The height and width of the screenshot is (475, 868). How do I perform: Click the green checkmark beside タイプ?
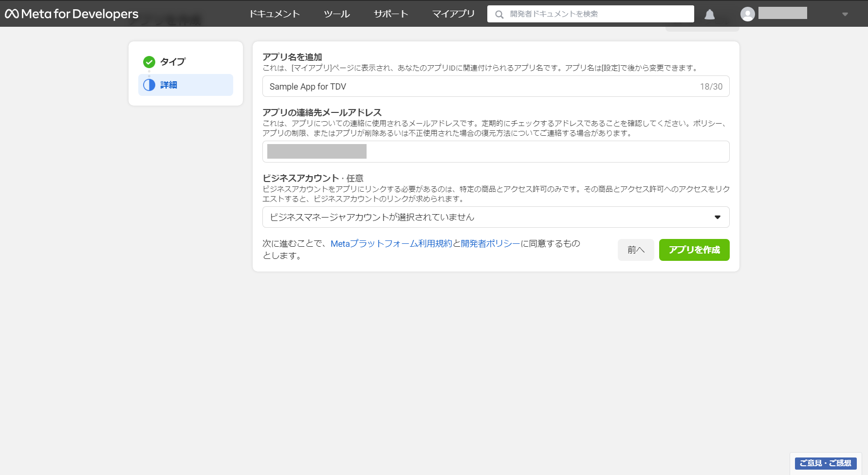[x=149, y=62]
